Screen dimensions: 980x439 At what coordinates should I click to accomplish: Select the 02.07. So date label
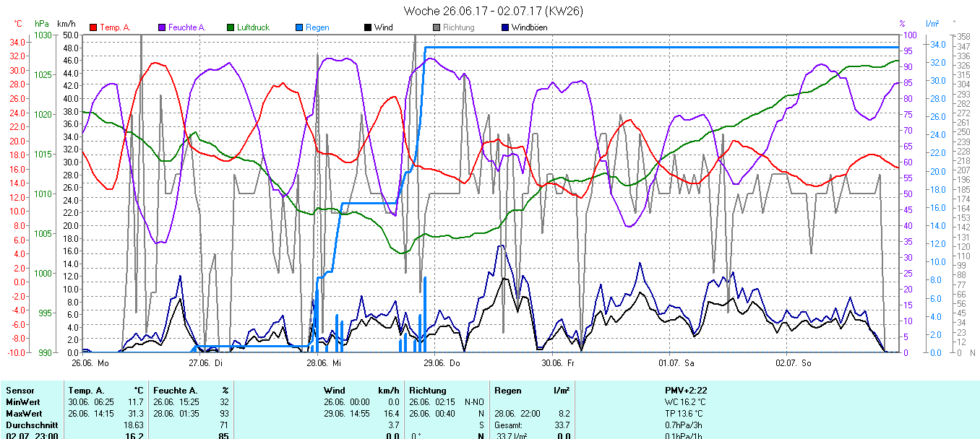click(793, 363)
